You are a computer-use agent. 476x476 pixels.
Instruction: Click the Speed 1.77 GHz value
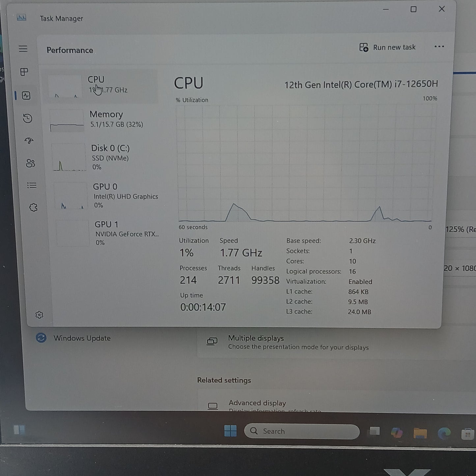click(241, 253)
